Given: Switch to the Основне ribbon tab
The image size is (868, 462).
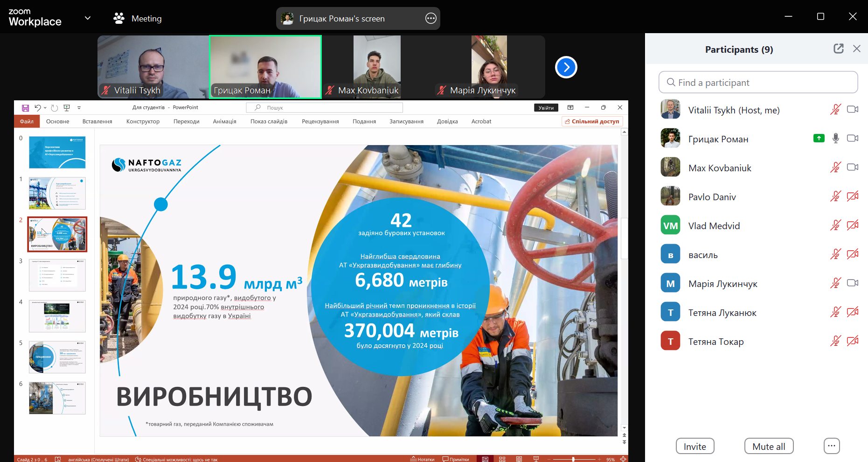Looking at the screenshot, I should click(57, 121).
